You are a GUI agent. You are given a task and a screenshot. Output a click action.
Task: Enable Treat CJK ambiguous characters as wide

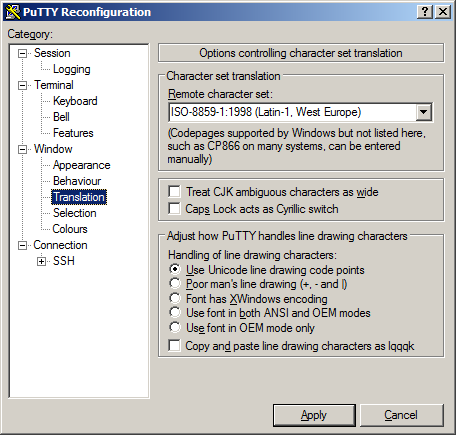click(174, 192)
